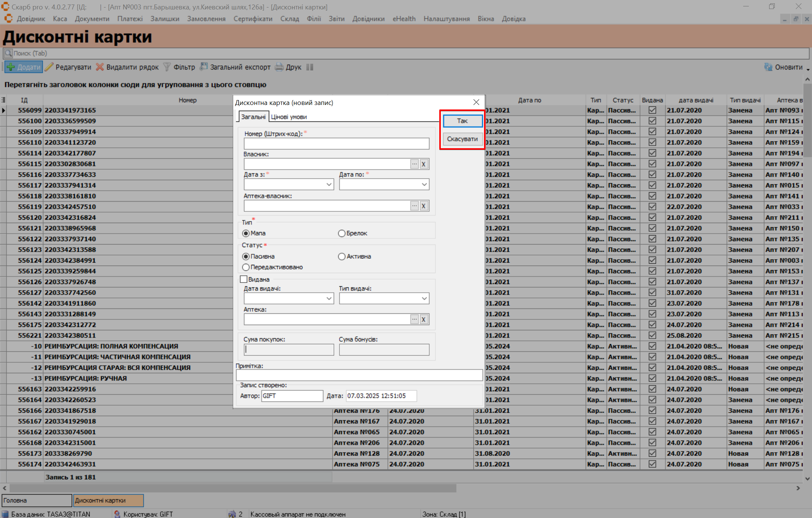The height and width of the screenshot is (518, 812).
Task: Expand the Дата по date dropdown
Action: pos(424,184)
